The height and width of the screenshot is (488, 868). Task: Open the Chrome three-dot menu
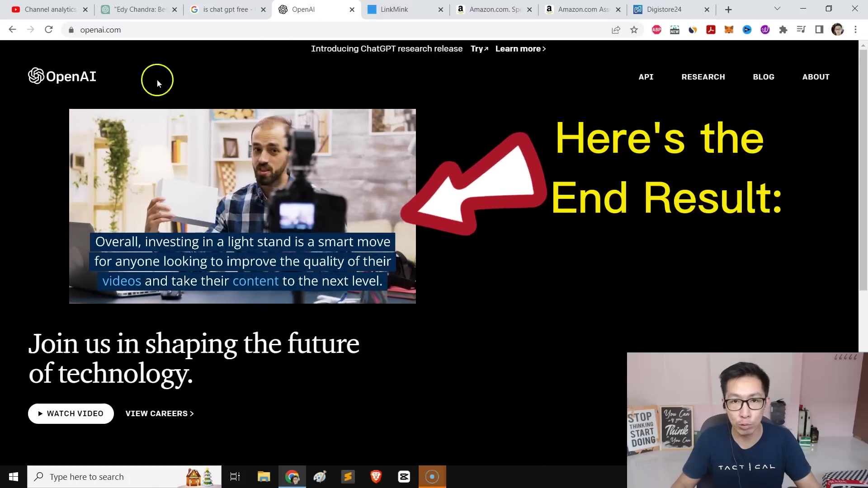(855, 30)
